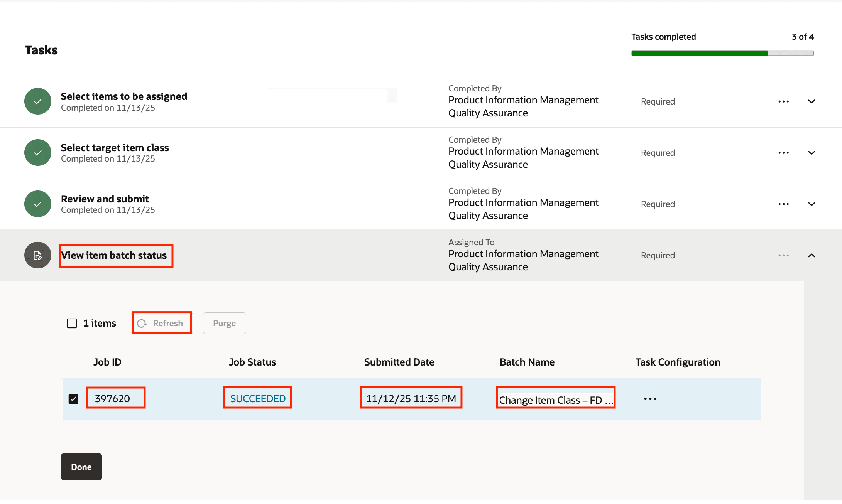The height and width of the screenshot is (504, 842).
Task: Open the SUCCEEDED job status link
Action: [257, 398]
